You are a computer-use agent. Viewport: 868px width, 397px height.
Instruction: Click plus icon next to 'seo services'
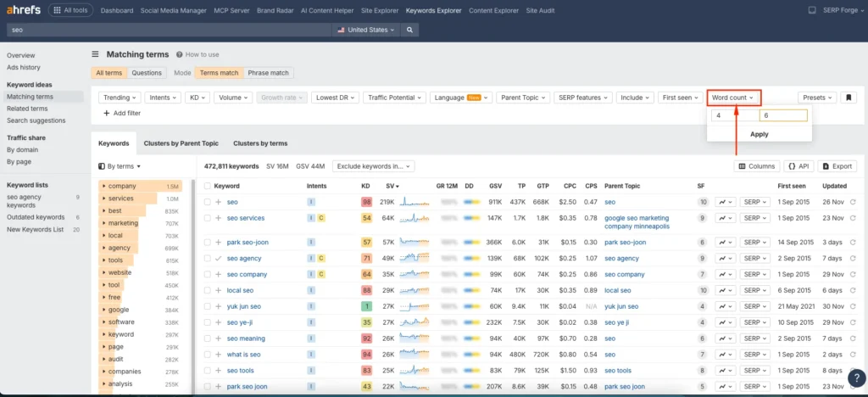pos(219,218)
